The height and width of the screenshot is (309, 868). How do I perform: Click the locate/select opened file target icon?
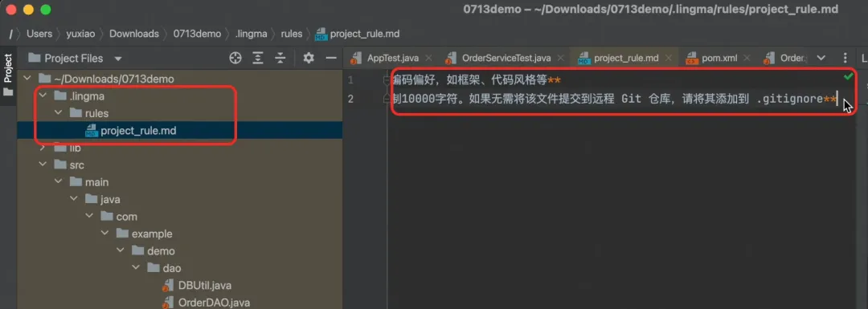coord(235,58)
